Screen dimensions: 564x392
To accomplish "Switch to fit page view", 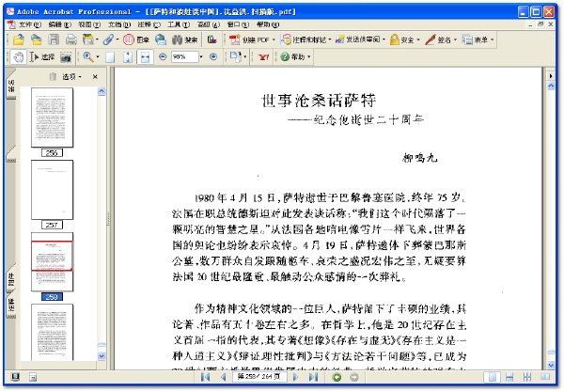I will (128, 57).
